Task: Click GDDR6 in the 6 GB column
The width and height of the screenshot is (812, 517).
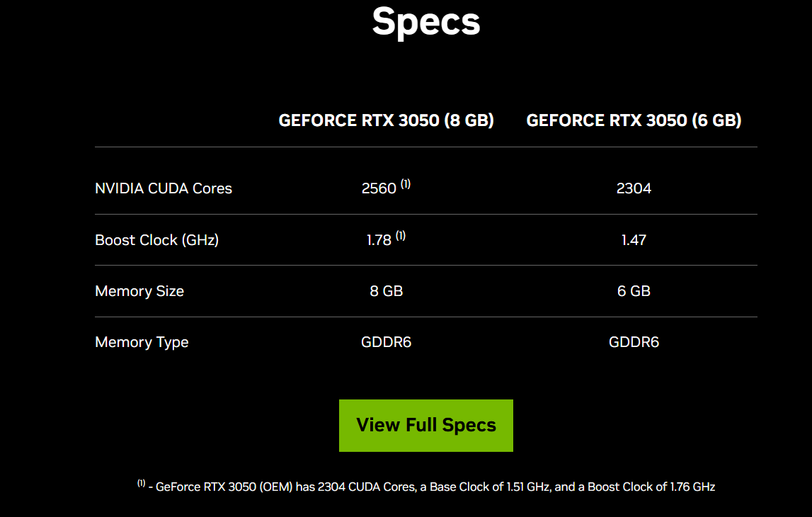Action: 634,342
